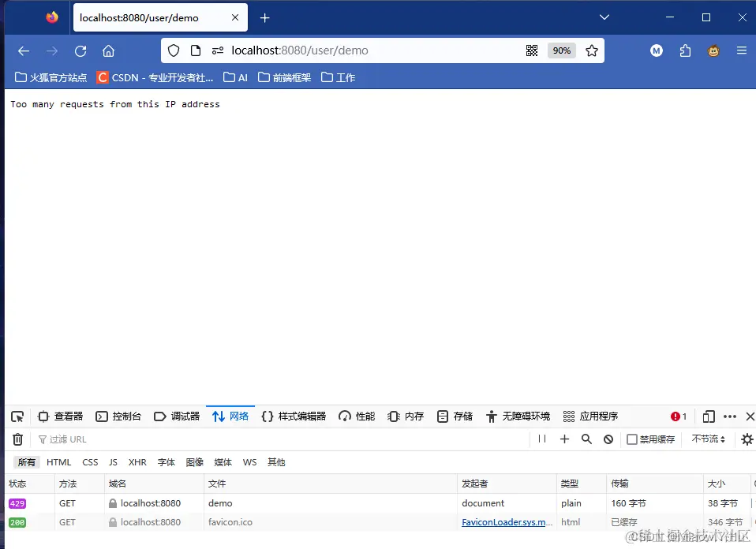Open the 90% zoom control
This screenshot has height=549, width=756.
pyautogui.click(x=561, y=50)
